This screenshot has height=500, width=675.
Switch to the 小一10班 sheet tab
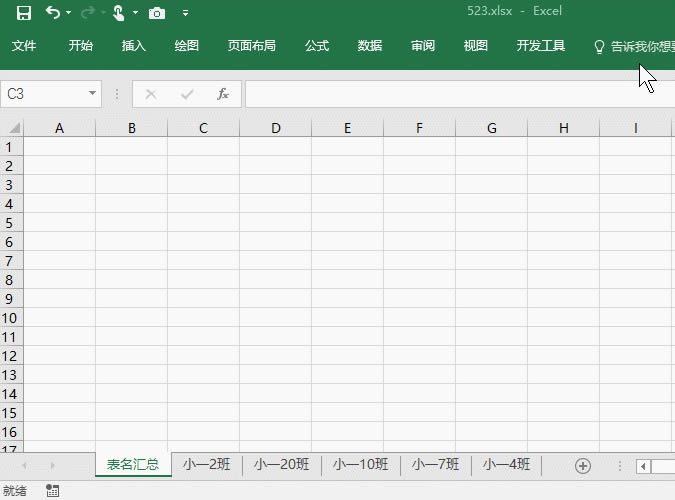click(360, 464)
